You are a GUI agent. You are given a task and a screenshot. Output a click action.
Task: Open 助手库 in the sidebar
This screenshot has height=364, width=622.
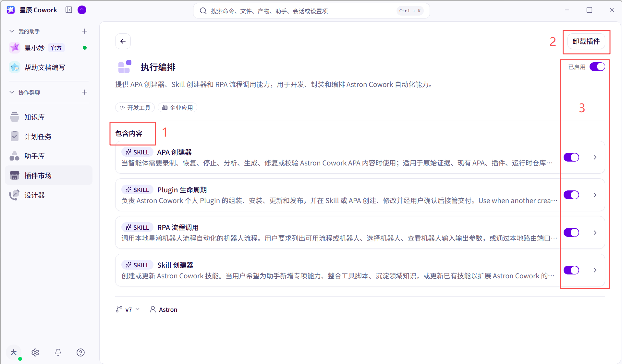[x=49, y=156]
